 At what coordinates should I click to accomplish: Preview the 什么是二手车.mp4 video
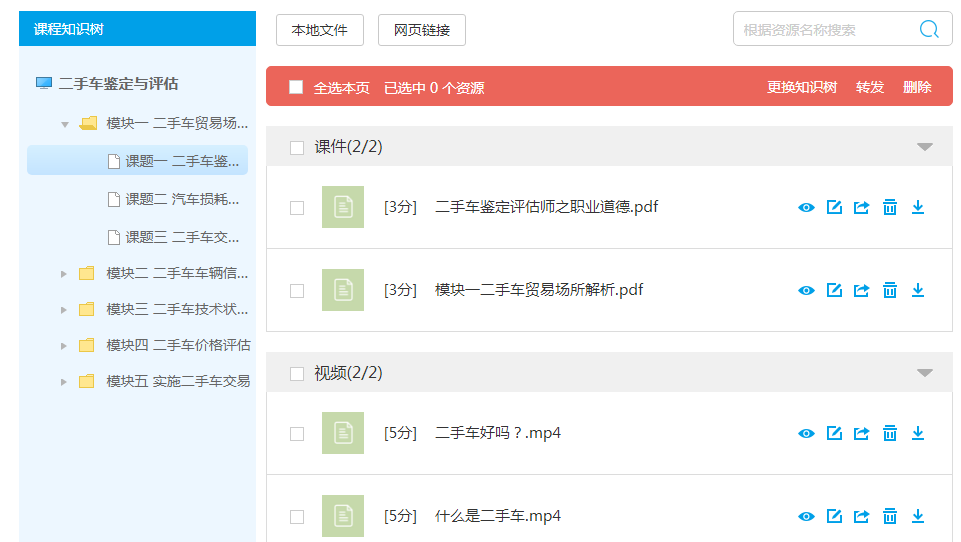coord(806,517)
